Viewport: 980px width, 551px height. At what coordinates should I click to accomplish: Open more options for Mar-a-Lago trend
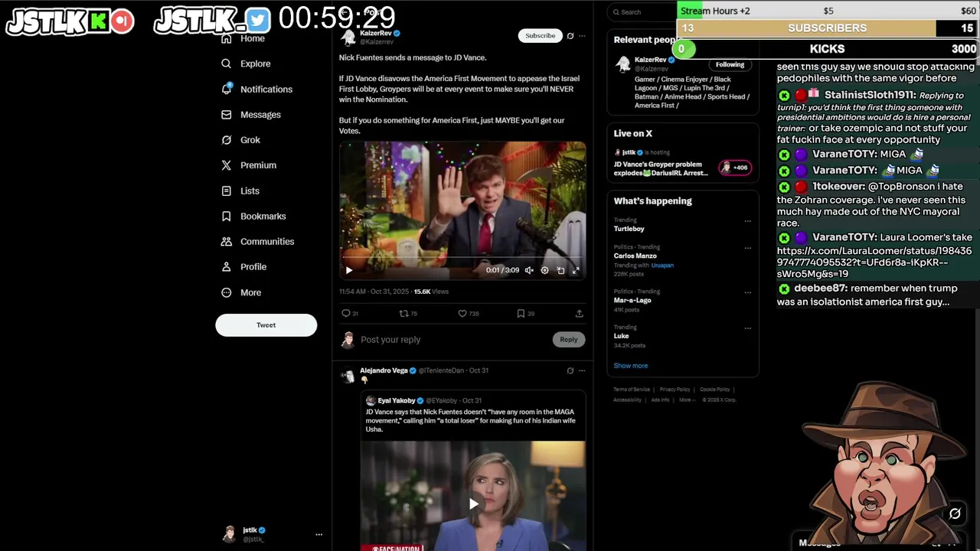[747, 292]
